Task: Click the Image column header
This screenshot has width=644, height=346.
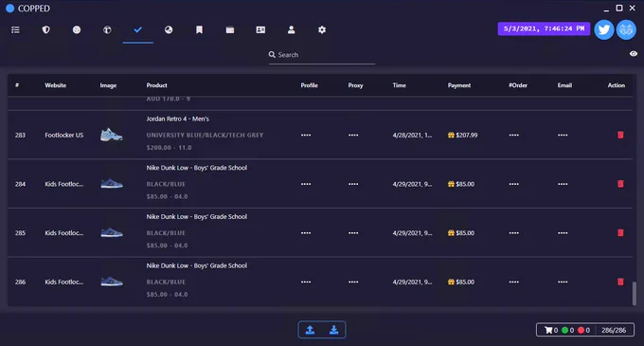Action: point(108,85)
